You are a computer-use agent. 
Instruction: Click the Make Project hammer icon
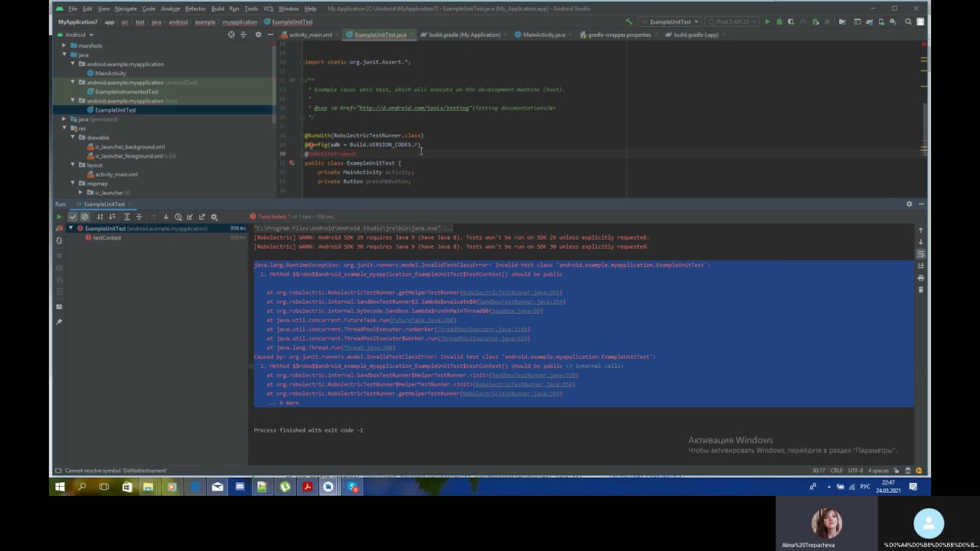(x=629, y=22)
